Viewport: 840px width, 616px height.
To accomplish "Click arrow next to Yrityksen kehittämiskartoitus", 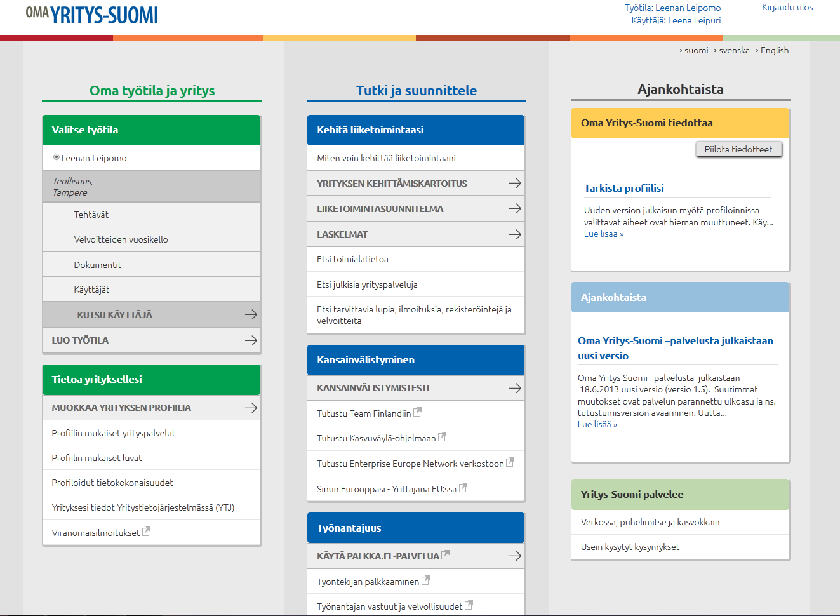I will coord(515,183).
